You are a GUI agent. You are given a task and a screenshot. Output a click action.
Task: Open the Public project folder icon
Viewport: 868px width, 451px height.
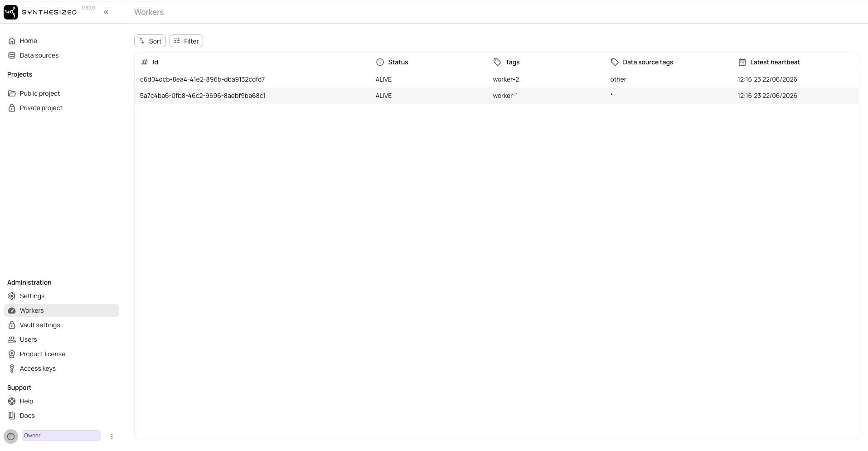click(12, 93)
